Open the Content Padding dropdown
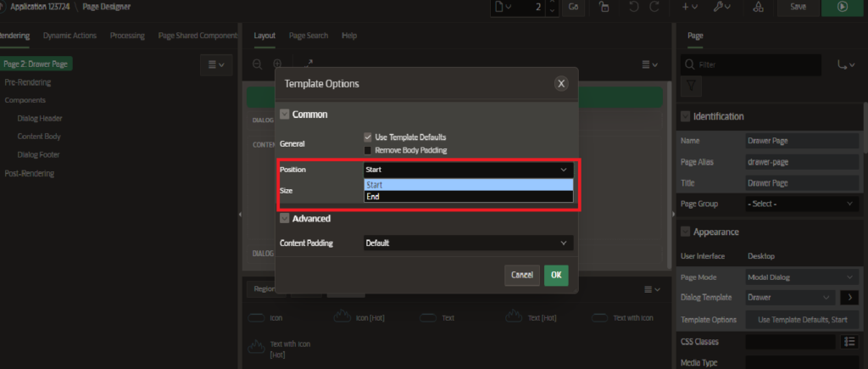 click(x=468, y=243)
